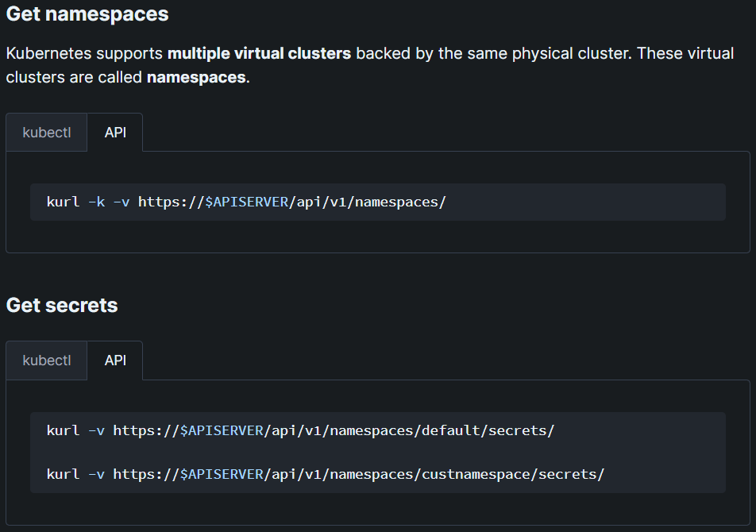Click the "Get secrets" heading
Viewport: 756px width, 532px height.
[62, 306]
